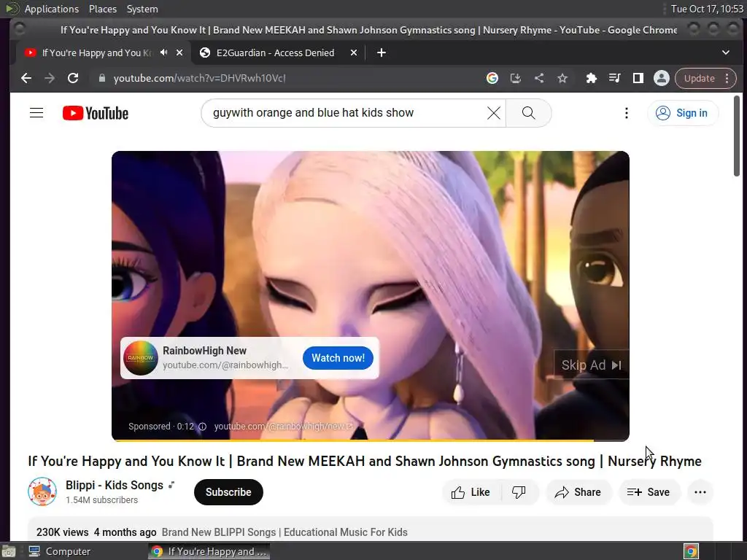747x560 pixels.
Task: Show desktop icon in bottom panel
Action: pyautogui.click(x=9, y=551)
